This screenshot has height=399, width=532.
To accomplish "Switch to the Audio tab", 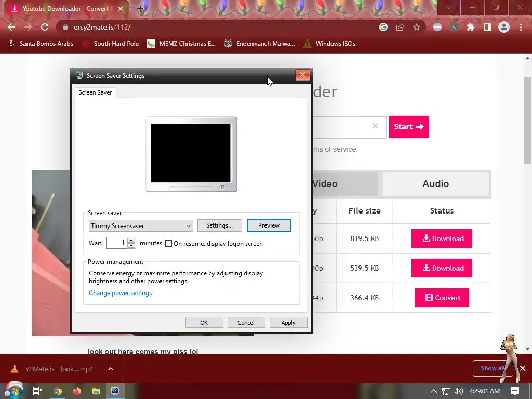I will tap(436, 183).
